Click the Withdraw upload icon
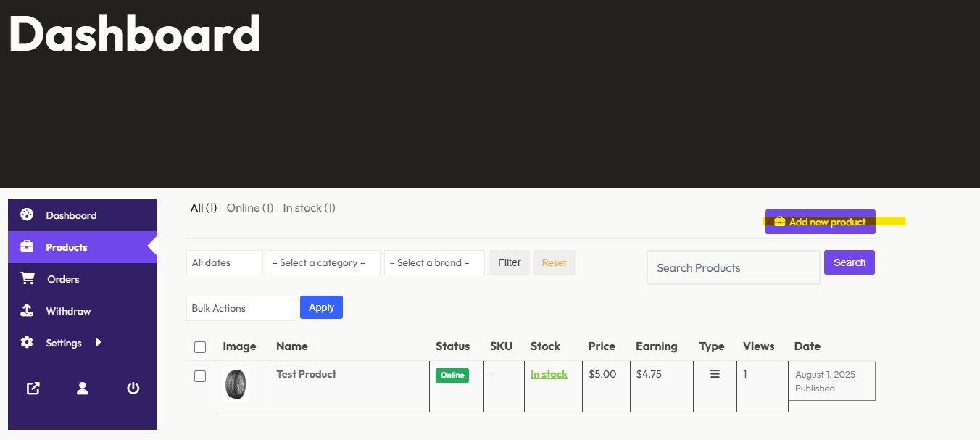 click(27, 310)
